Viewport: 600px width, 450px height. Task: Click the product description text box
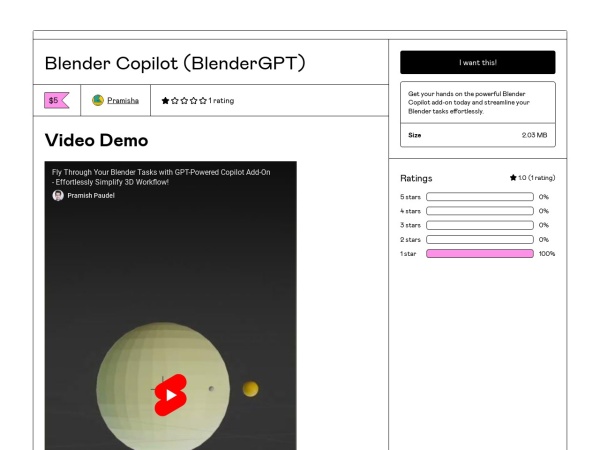478,103
